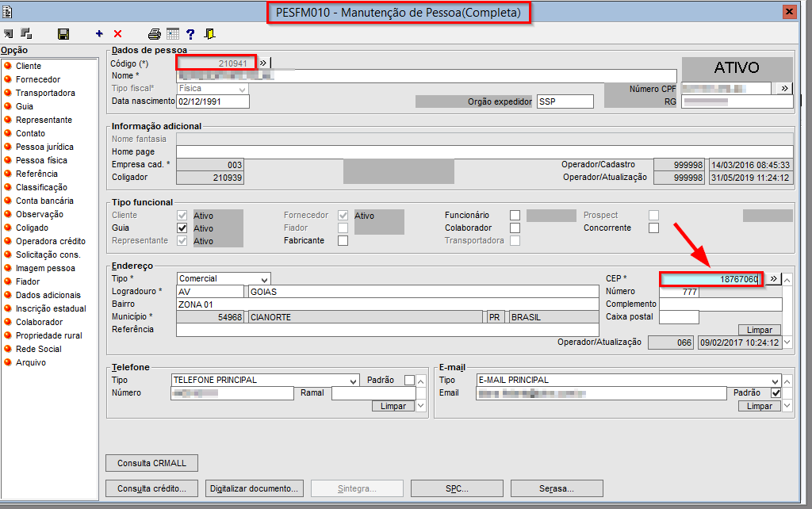This screenshot has height=509, width=812.
Task: Click E-mail section scroll down arrow
Action: click(787, 406)
